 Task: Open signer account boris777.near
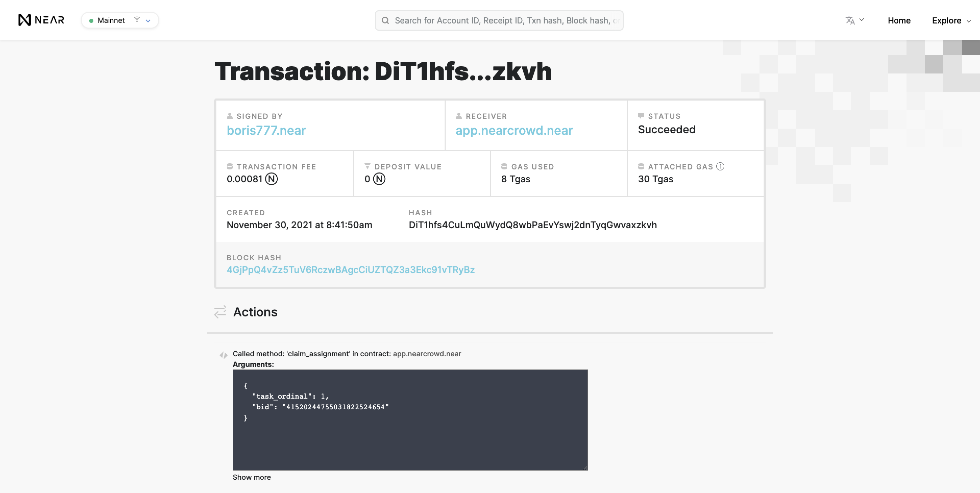[266, 130]
